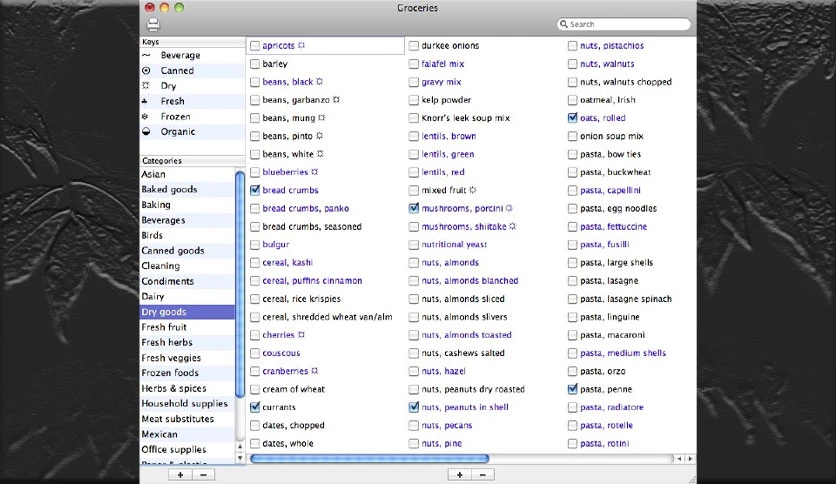Screen dimensions: 836x484
Task: Click the 'nutritional yeast' item text
Action: pos(454,244)
